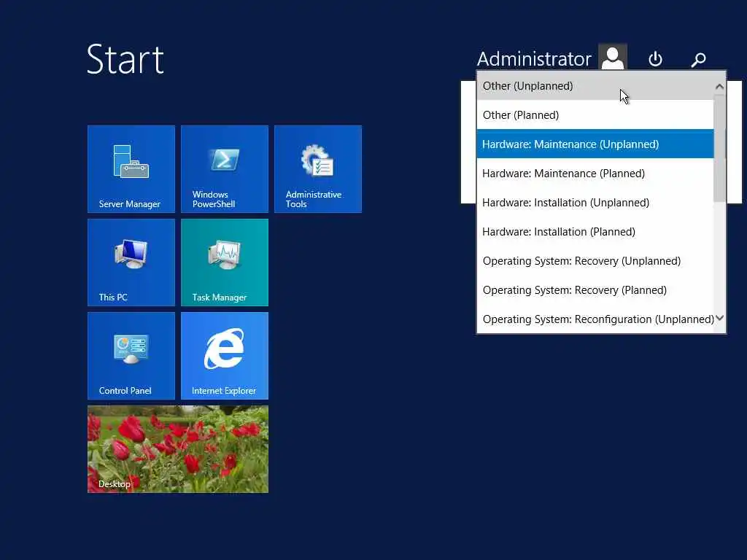Open the Server Manager tile

pyautogui.click(x=131, y=169)
